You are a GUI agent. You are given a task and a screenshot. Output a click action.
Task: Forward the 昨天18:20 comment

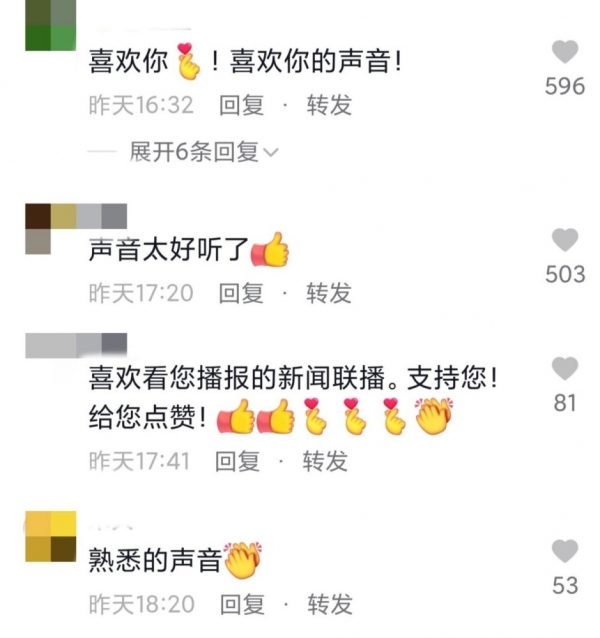[x=330, y=604]
